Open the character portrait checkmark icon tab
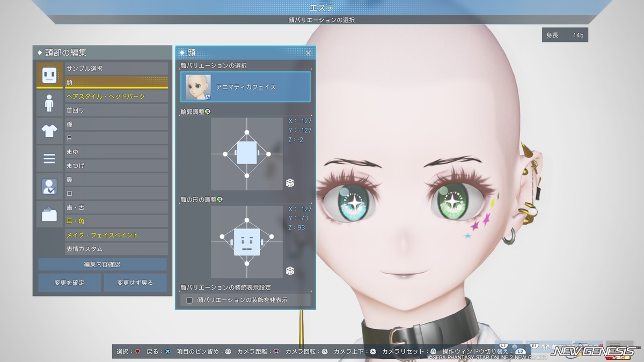The image size is (644, 362). (49, 187)
